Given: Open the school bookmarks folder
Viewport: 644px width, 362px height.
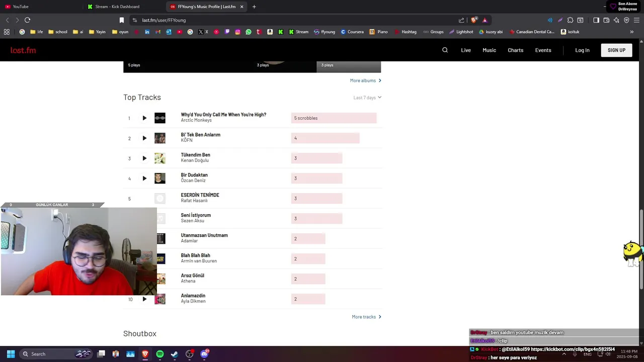Looking at the screenshot, I should [x=57, y=32].
